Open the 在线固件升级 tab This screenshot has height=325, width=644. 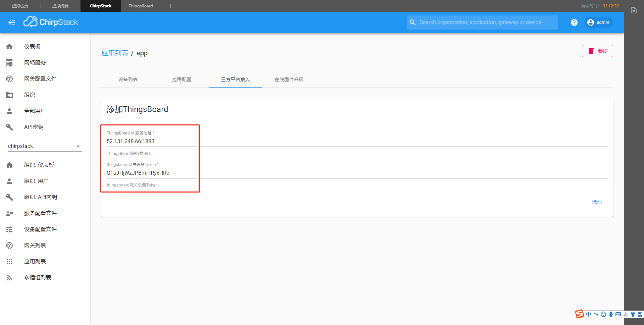coord(289,79)
